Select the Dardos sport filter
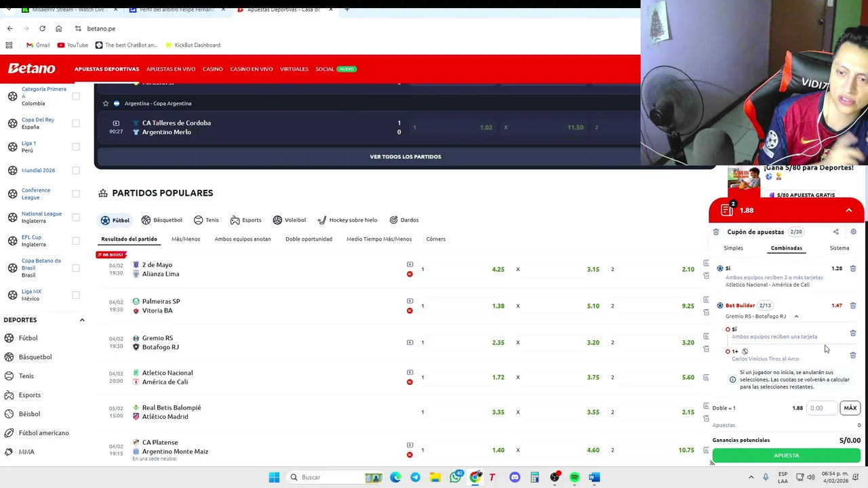Image resolution: width=868 pixels, height=488 pixels. [404, 220]
